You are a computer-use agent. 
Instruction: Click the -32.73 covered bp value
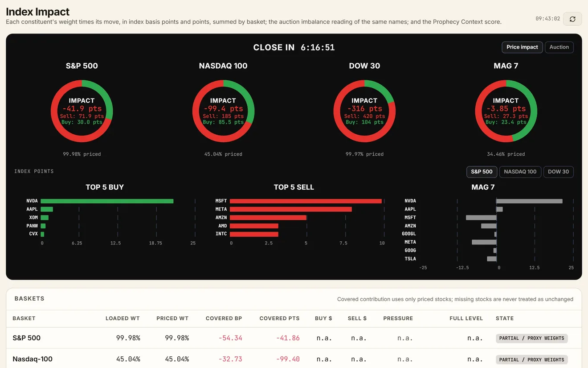tap(230, 359)
